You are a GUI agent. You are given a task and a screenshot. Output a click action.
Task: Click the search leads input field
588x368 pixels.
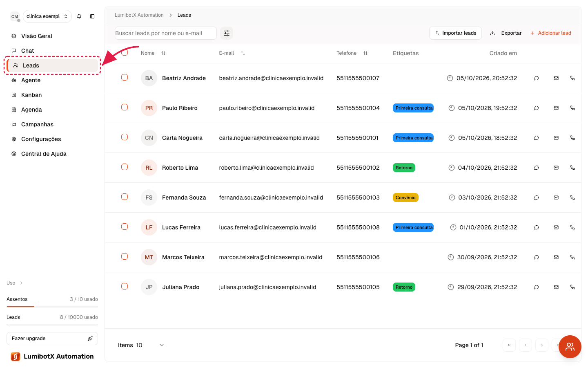pyautogui.click(x=166, y=33)
